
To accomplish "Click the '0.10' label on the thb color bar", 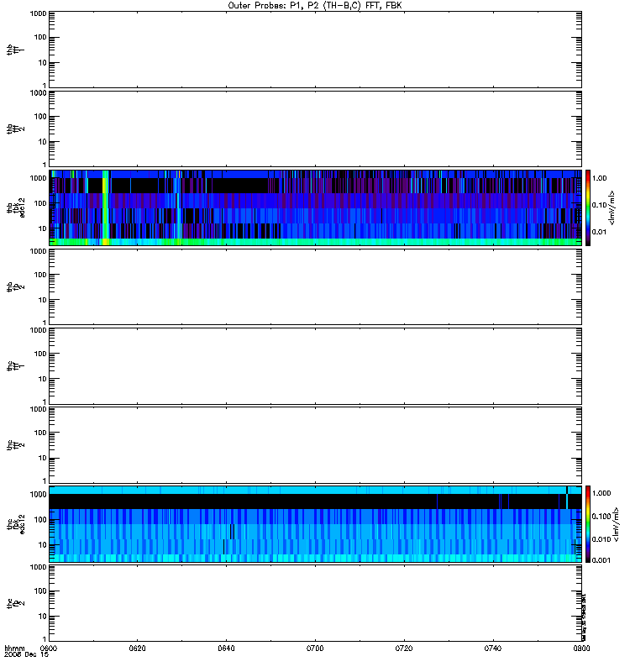I will 599,205.
